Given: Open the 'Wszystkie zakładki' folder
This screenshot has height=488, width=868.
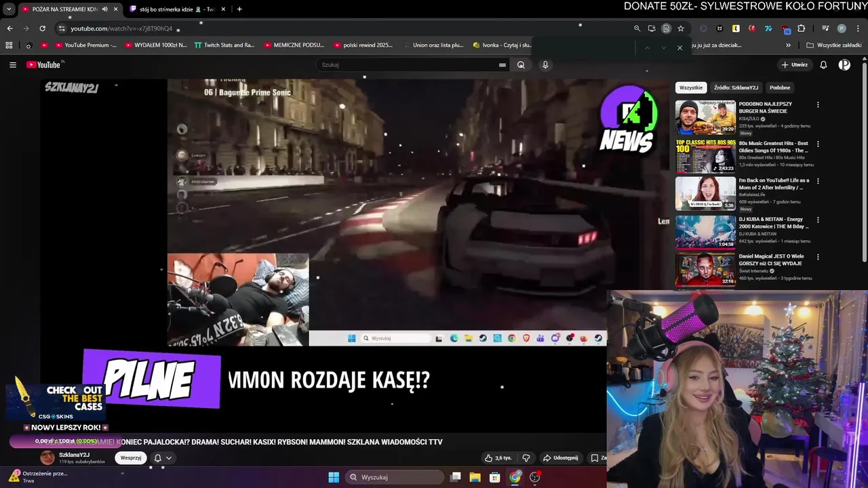Looking at the screenshot, I should point(833,45).
